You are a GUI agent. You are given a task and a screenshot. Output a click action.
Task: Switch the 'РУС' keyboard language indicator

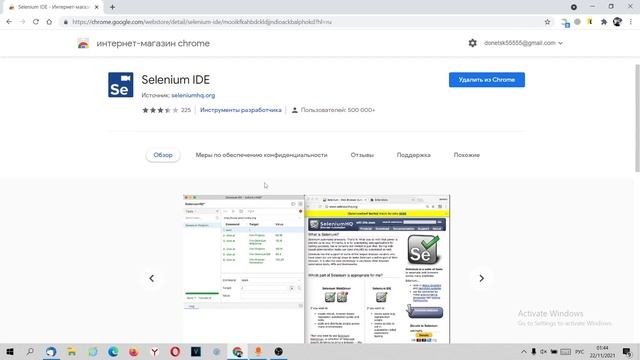[579, 351]
